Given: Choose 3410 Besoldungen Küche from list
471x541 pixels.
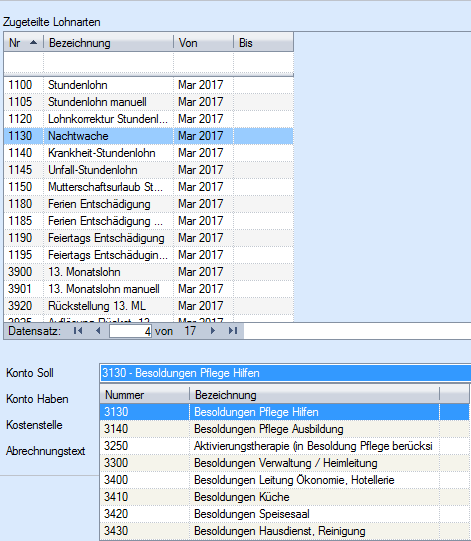Looking at the screenshot, I should click(284, 497).
